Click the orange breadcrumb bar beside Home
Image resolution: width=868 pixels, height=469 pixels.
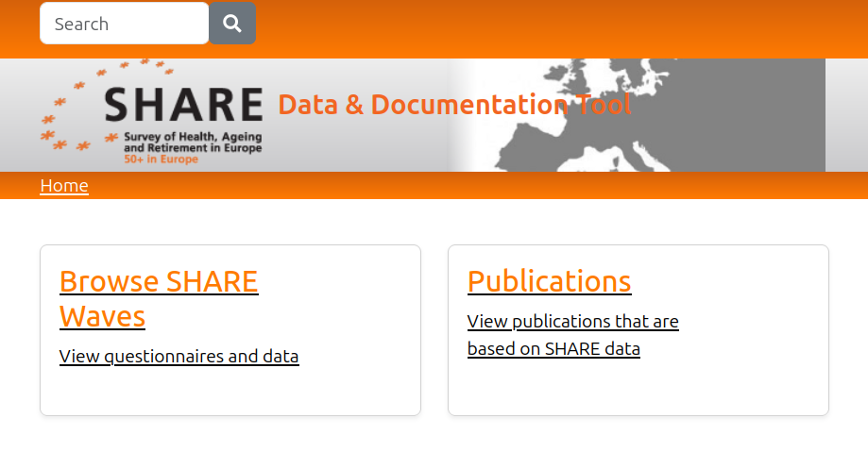coord(472,186)
